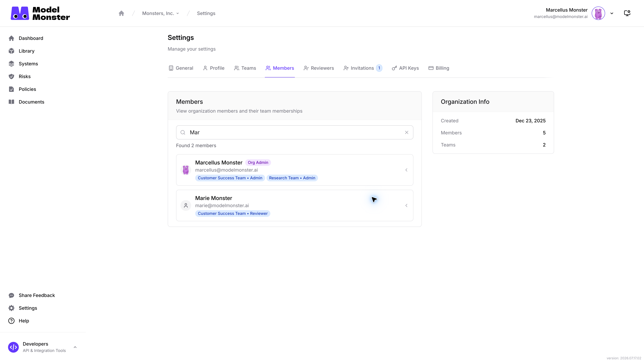Click the Model Monster logo

(x=40, y=13)
